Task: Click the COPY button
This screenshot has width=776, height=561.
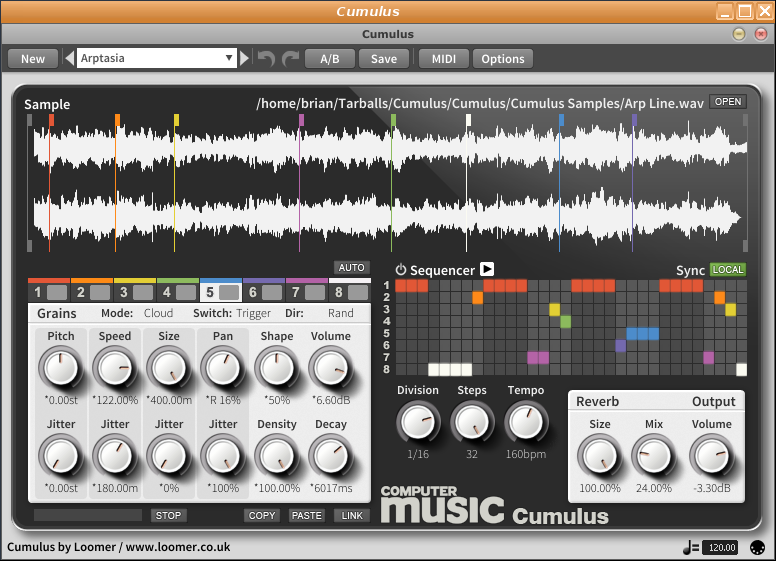Action: (x=262, y=515)
